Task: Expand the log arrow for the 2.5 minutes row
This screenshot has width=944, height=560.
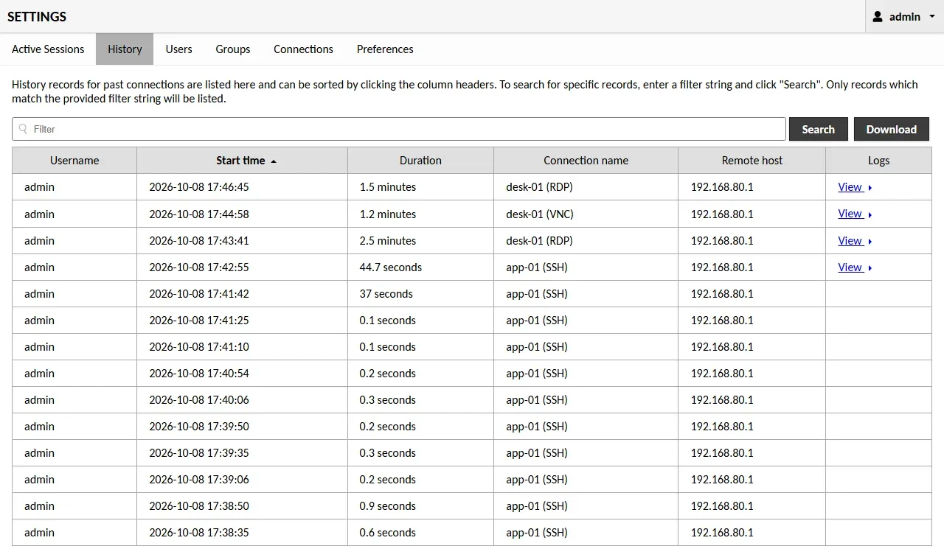Action: pos(870,242)
